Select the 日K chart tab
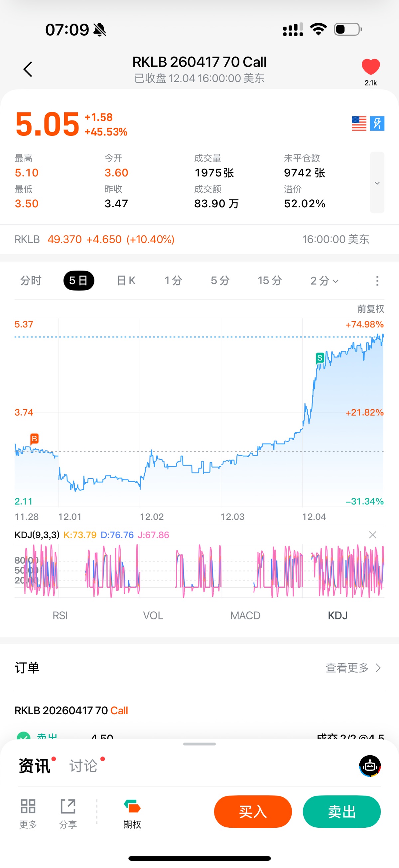 (x=126, y=281)
